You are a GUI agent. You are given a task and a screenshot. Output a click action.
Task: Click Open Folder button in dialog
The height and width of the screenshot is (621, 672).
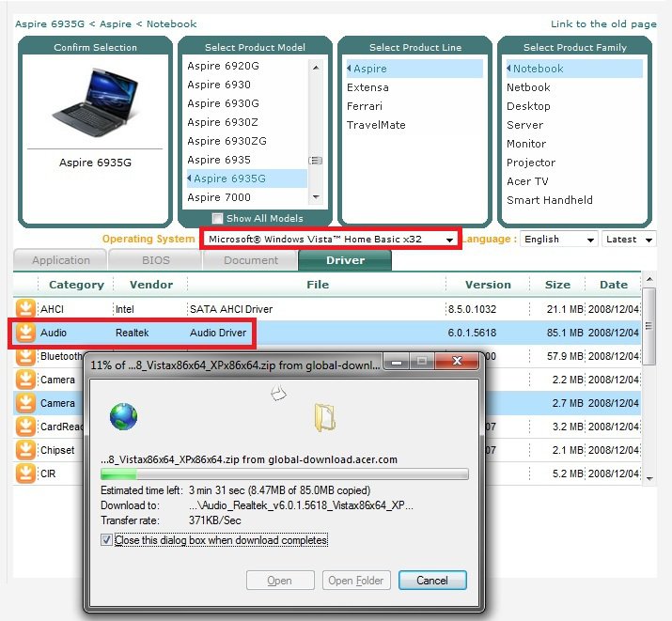coord(356,581)
